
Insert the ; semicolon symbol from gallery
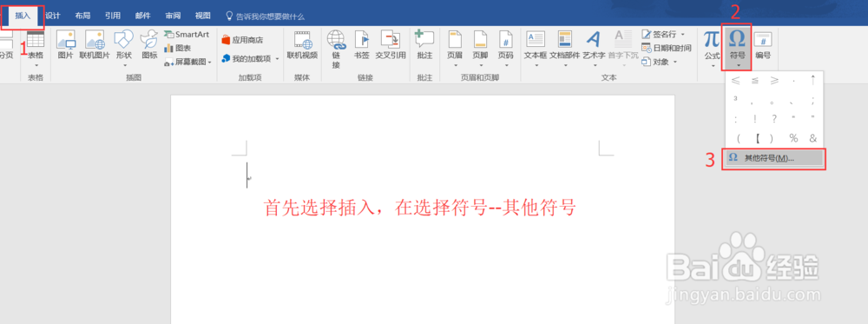tap(812, 101)
